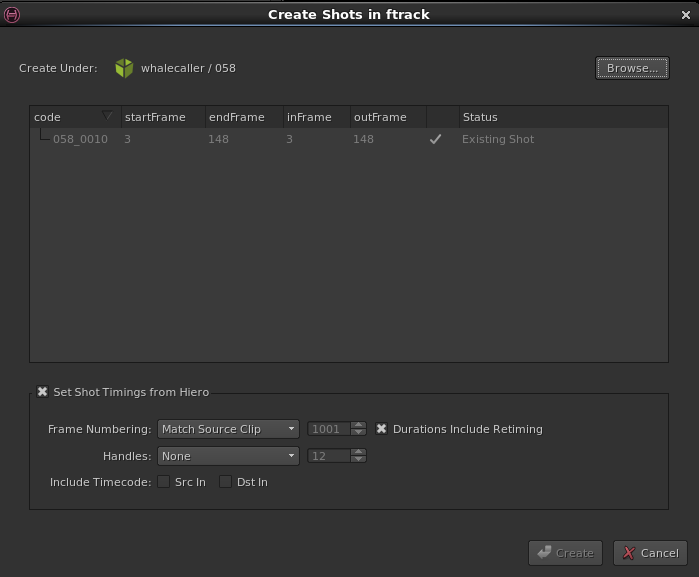The image size is (699, 577).
Task: Click Existing Shot status text
Action: pos(498,139)
